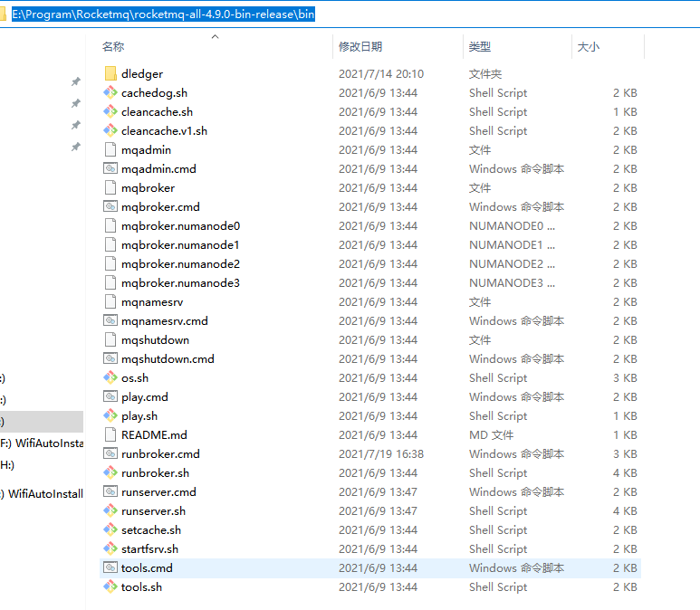
Task: Click the file name mqnamesrv.cmd
Action: click(x=164, y=321)
